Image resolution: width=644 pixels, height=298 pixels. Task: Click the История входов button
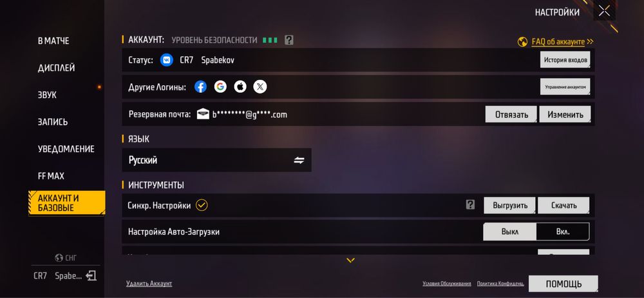pos(565,60)
